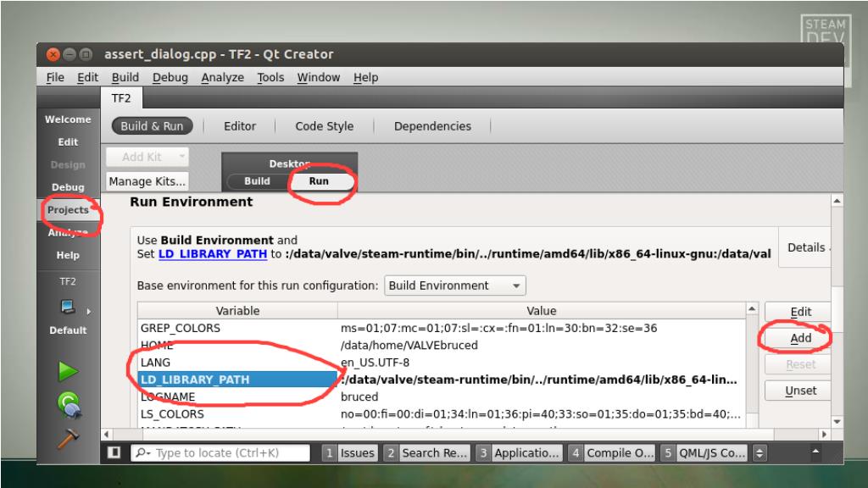The height and width of the screenshot is (488, 868).
Task: Sort by the Variable column header
Action: pyautogui.click(x=237, y=311)
